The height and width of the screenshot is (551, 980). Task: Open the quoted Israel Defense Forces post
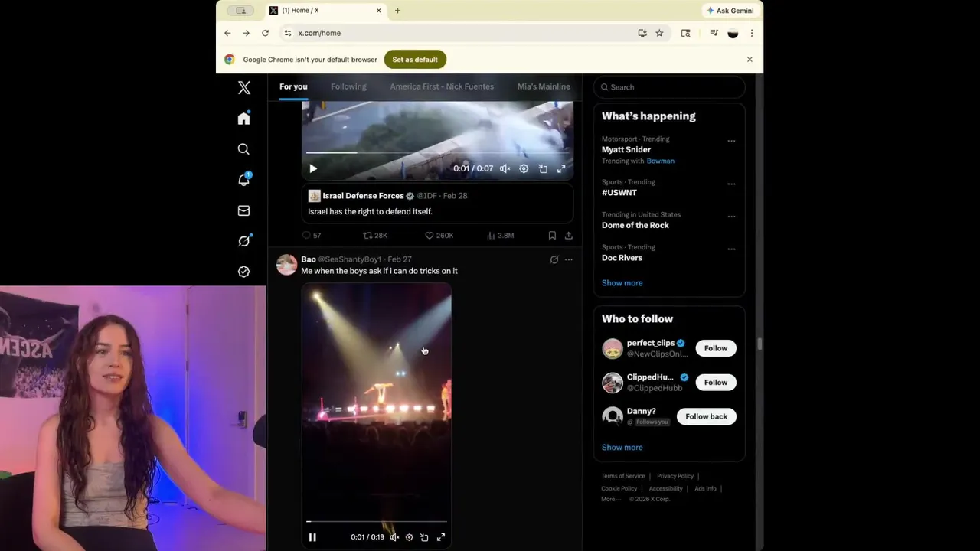(x=437, y=204)
